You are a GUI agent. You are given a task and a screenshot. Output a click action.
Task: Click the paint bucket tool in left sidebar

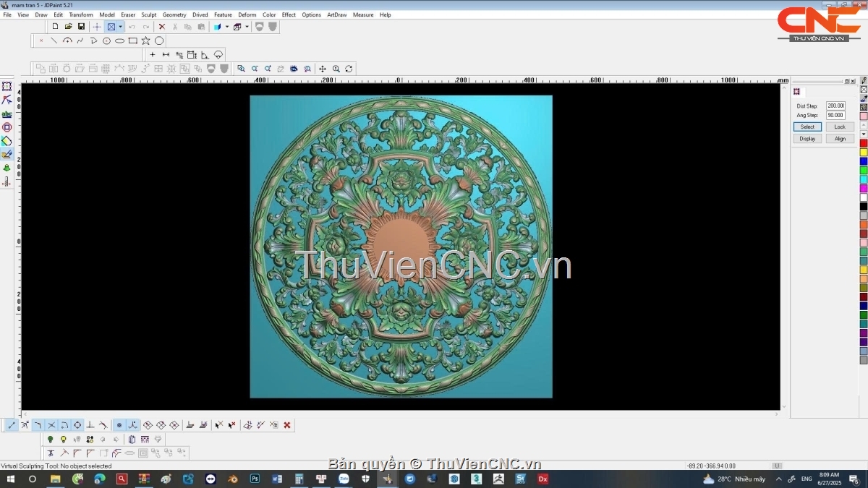[7, 141]
